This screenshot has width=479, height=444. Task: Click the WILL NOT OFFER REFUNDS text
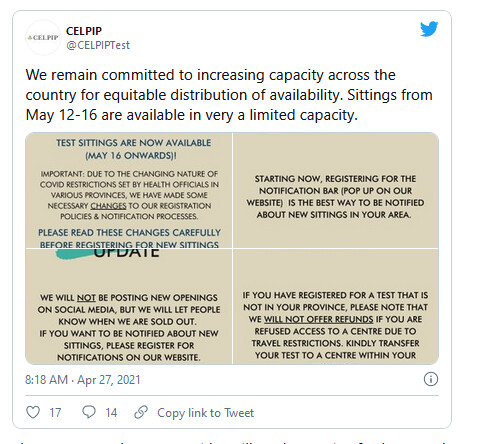(318, 319)
